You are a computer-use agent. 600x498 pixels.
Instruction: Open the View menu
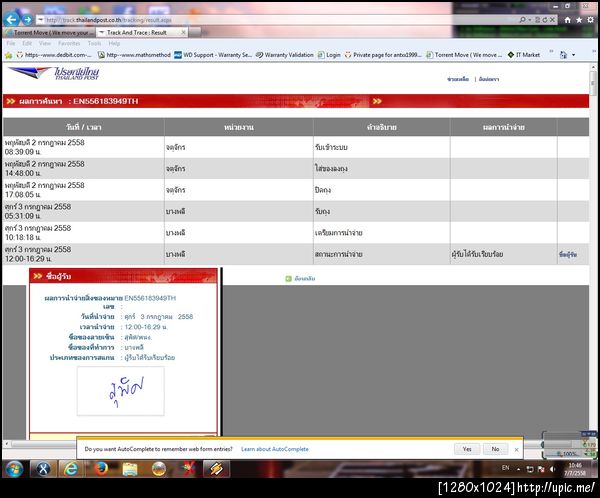tap(45, 43)
